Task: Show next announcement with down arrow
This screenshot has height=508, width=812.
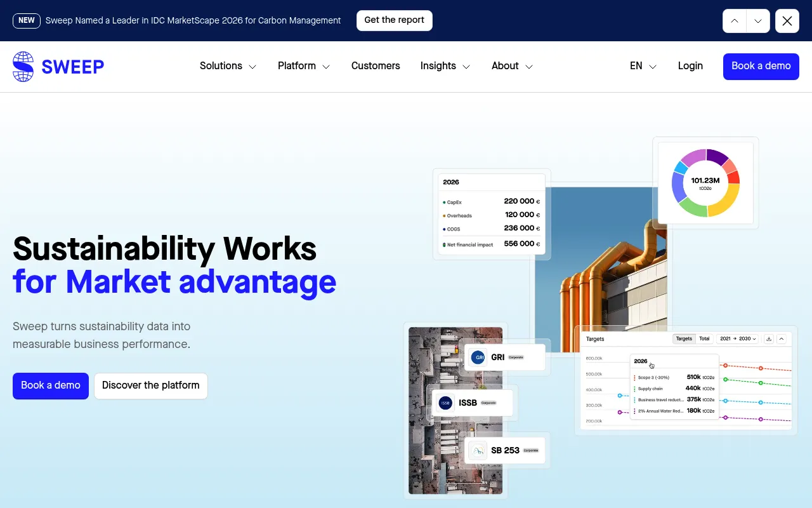Action: [x=758, y=21]
